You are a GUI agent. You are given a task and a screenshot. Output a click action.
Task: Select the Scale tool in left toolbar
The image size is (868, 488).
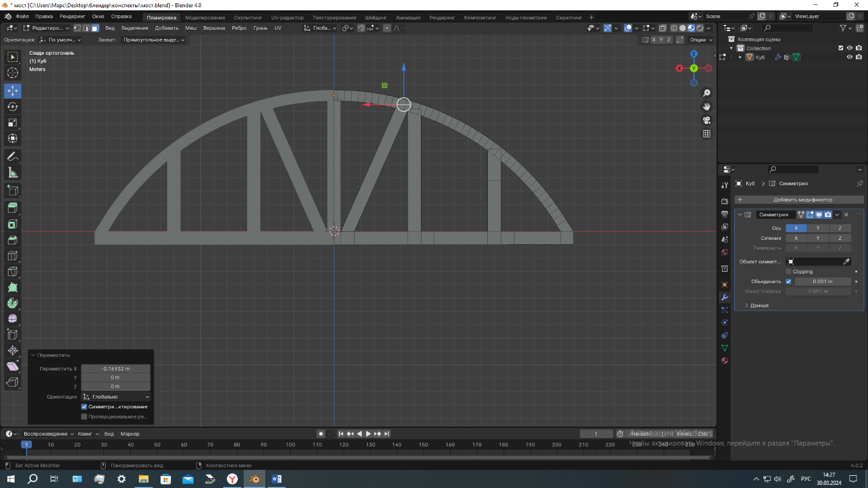pos(12,123)
